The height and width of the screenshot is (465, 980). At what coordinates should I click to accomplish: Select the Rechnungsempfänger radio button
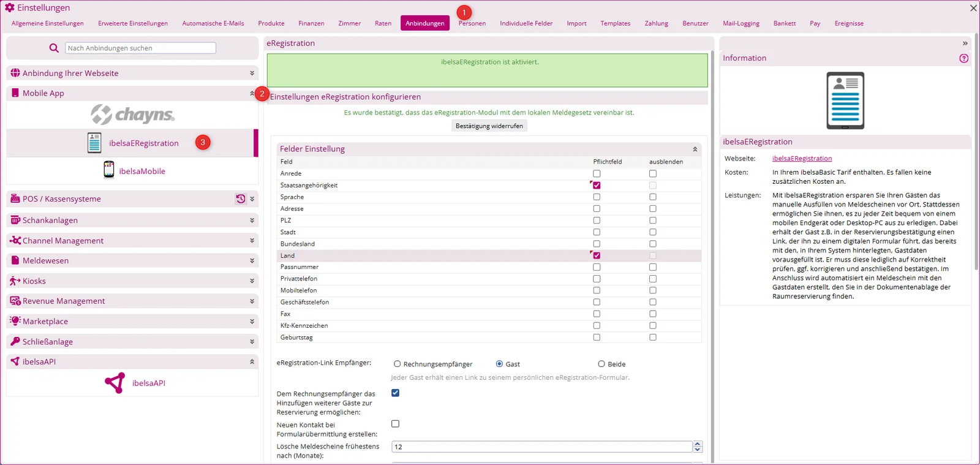click(397, 364)
